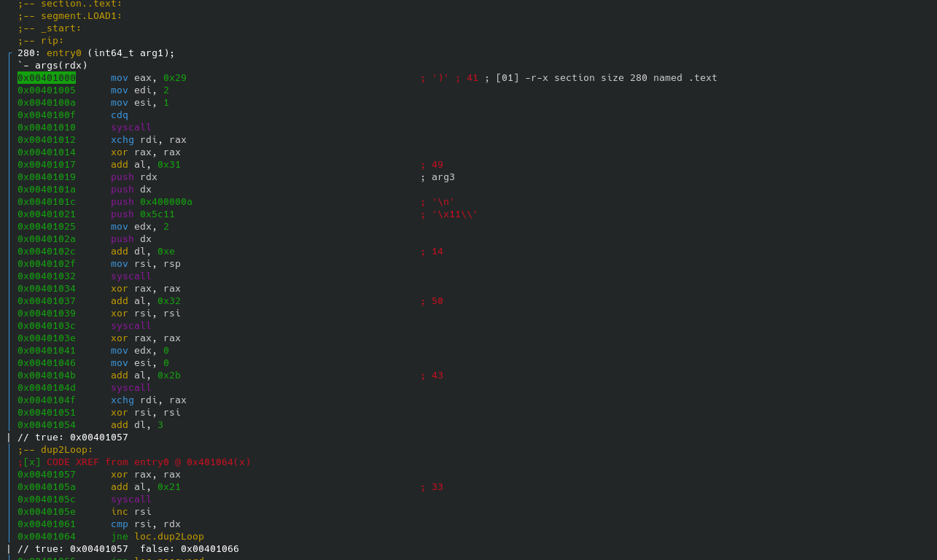Click address 0x0040100a

click(x=47, y=102)
